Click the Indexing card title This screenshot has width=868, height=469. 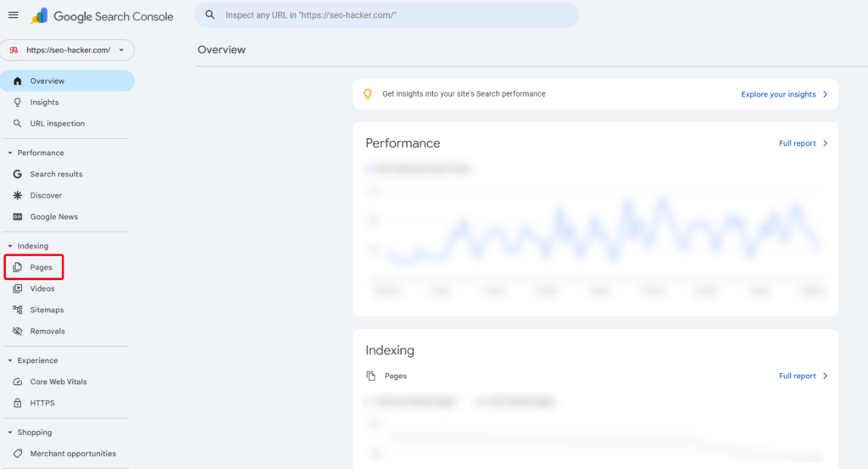click(x=390, y=350)
